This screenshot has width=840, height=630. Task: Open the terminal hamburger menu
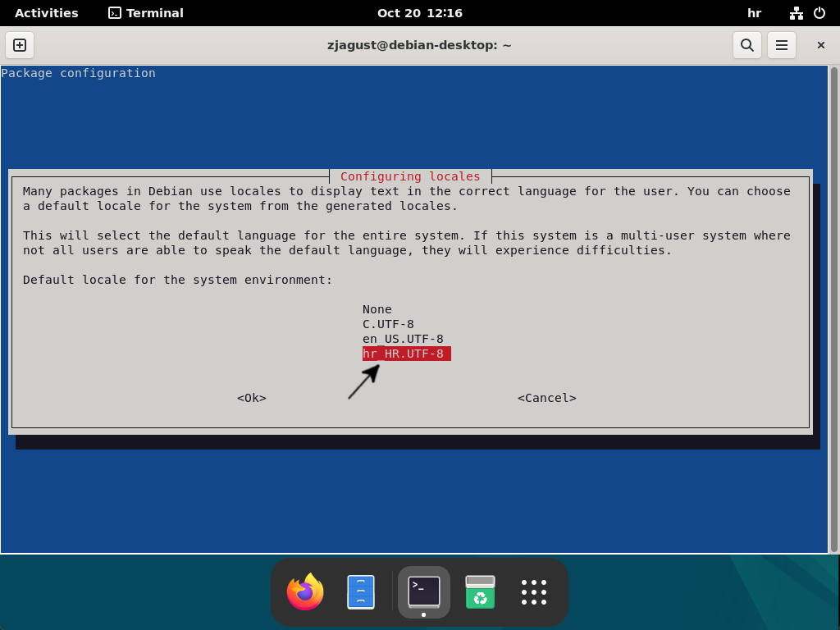point(781,45)
